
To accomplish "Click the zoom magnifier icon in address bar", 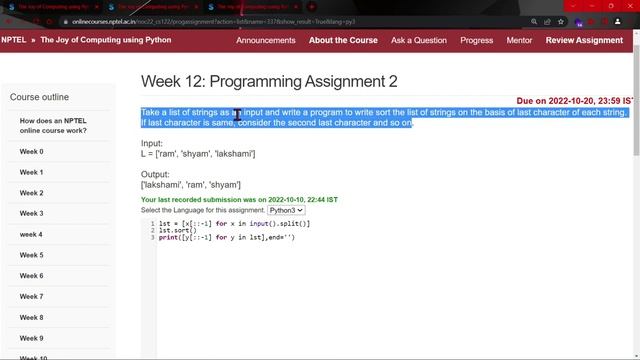I will coord(534,22).
